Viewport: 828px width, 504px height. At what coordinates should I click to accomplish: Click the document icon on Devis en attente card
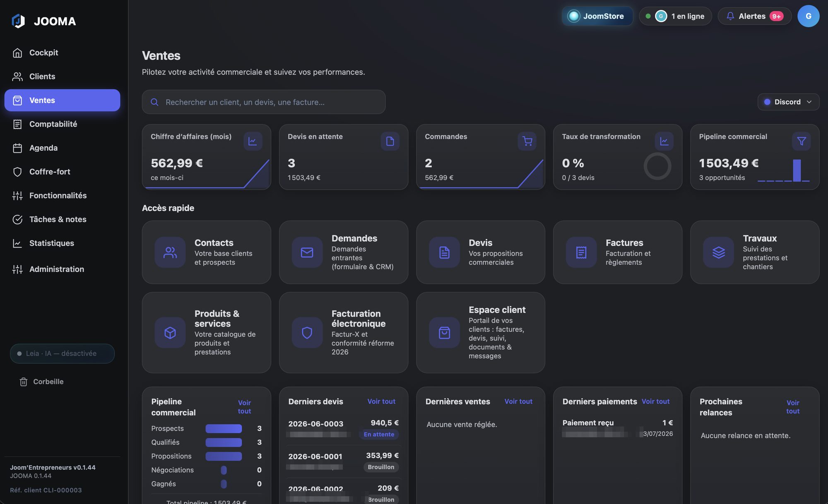(x=390, y=141)
